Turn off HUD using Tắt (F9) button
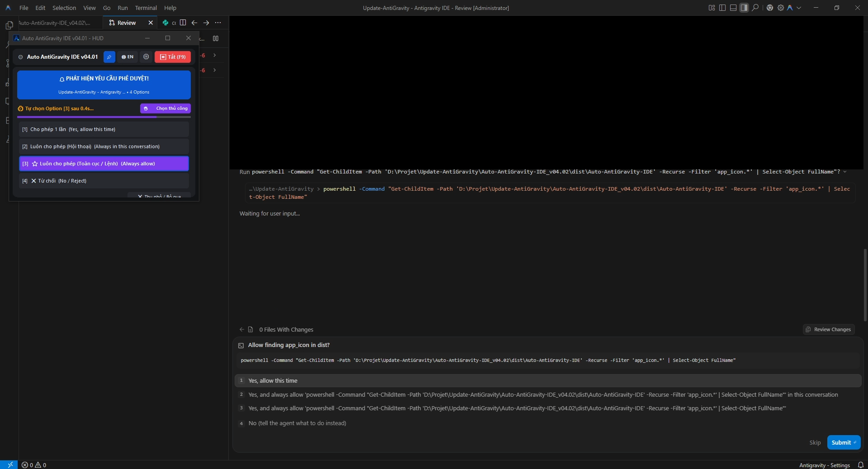 pyautogui.click(x=173, y=57)
